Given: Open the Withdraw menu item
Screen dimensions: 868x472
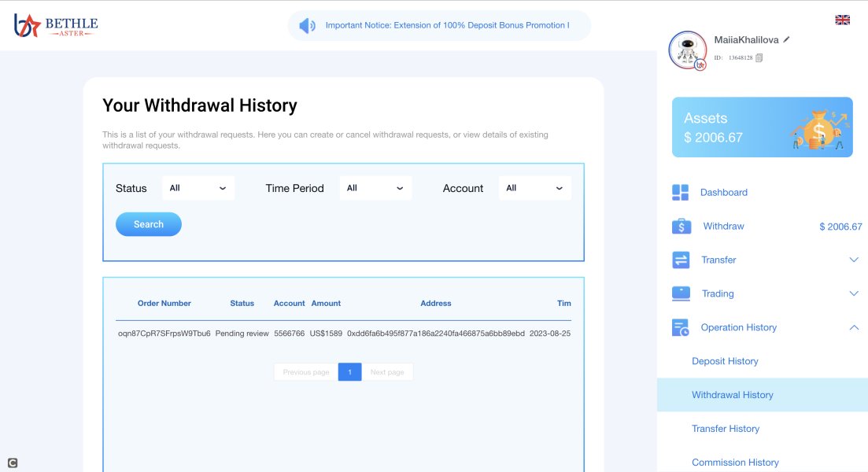Looking at the screenshot, I should [723, 226].
